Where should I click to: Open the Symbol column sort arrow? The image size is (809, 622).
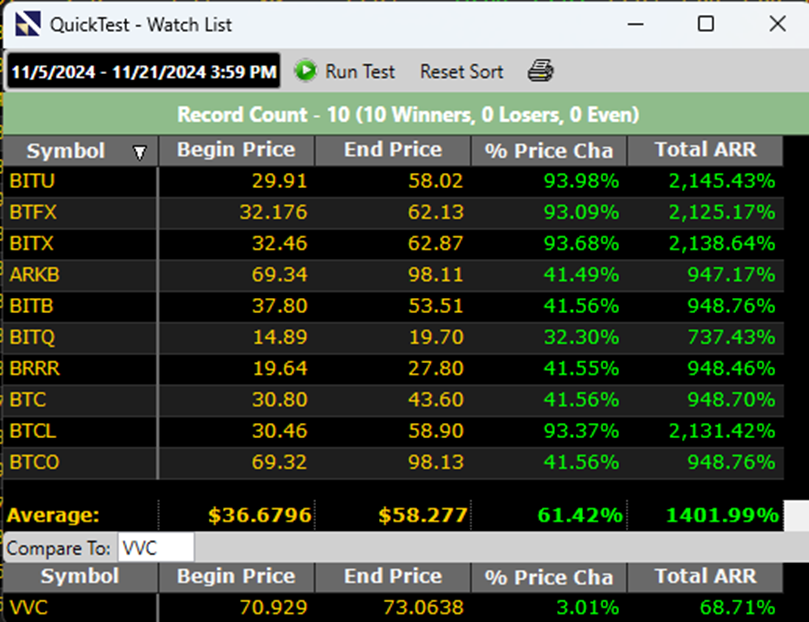140,153
